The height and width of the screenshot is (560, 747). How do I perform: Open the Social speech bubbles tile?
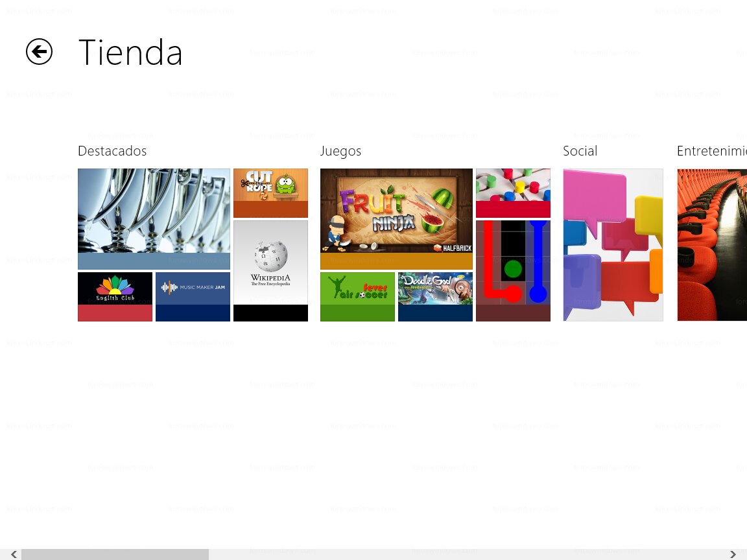pos(613,245)
